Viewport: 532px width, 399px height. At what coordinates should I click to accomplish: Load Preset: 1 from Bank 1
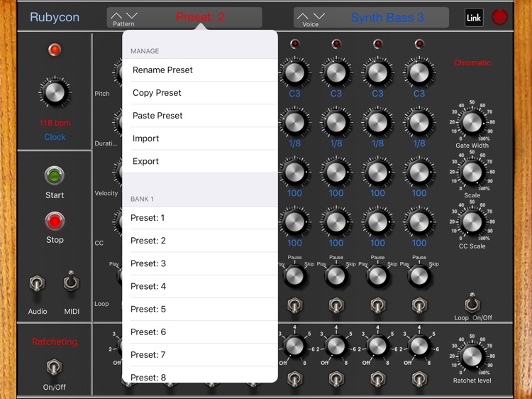(200, 218)
